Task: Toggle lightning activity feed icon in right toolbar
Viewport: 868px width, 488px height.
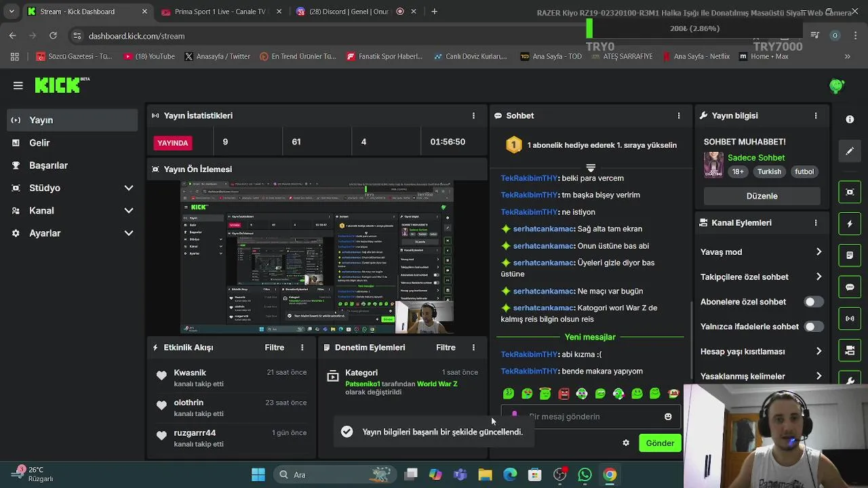Action: (x=850, y=224)
